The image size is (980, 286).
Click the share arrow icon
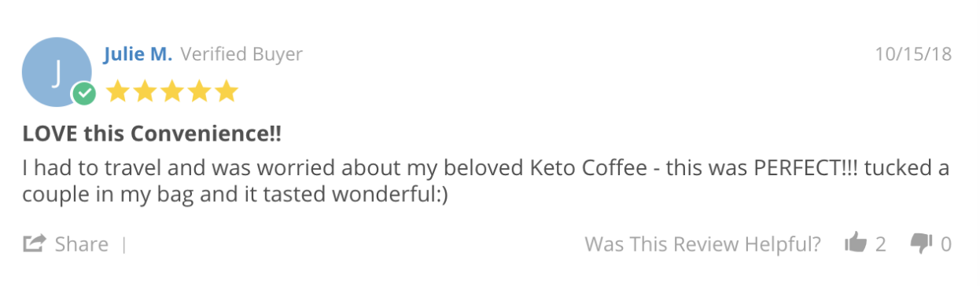pyautogui.click(x=34, y=244)
